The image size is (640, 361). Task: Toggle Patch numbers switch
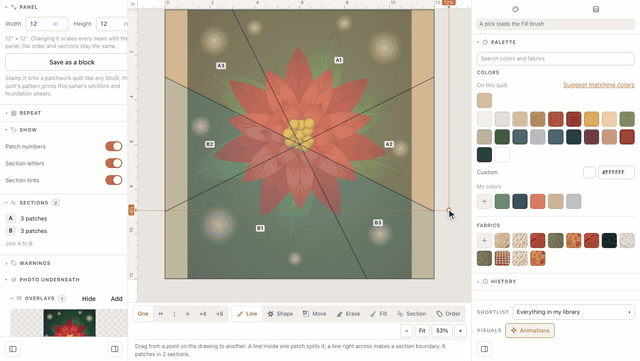point(113,146)
